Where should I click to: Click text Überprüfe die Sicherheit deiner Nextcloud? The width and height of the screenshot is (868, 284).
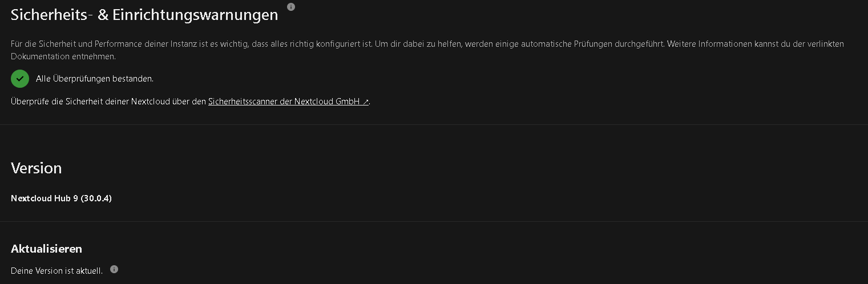[x=90, y=102]
